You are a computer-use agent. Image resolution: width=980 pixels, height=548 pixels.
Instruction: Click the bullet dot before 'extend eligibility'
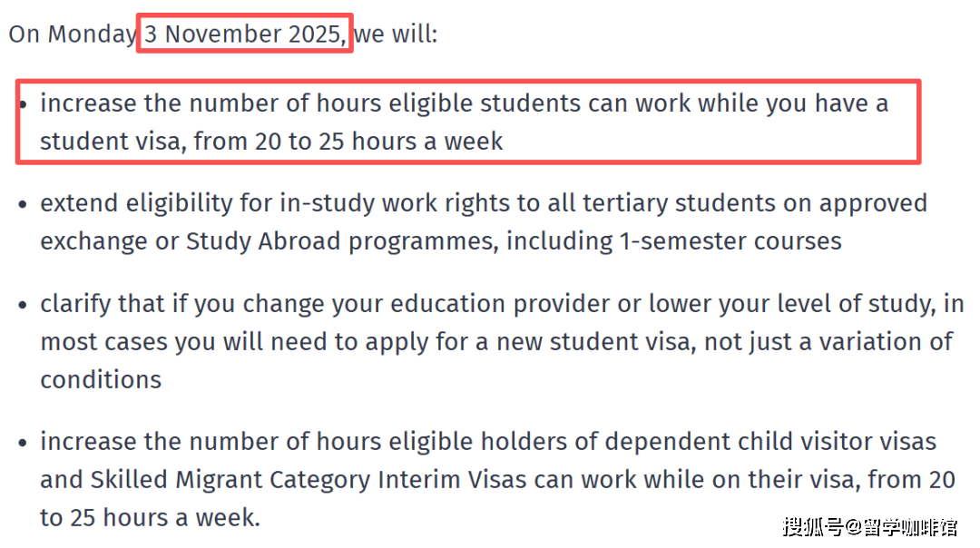tap(24, 204)
